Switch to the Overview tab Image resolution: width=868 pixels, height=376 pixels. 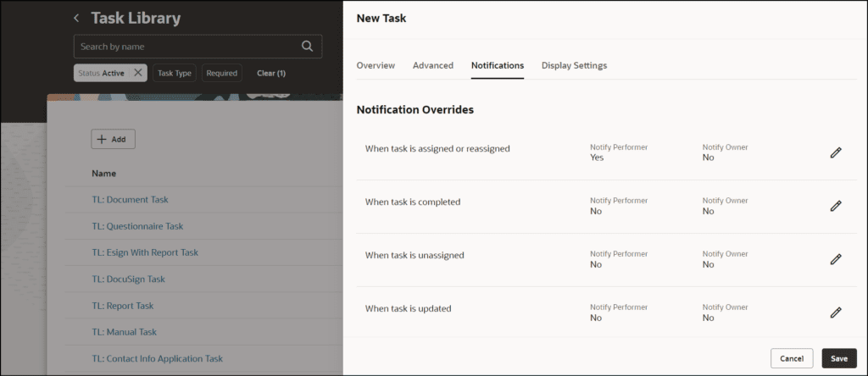click(376, 65)
